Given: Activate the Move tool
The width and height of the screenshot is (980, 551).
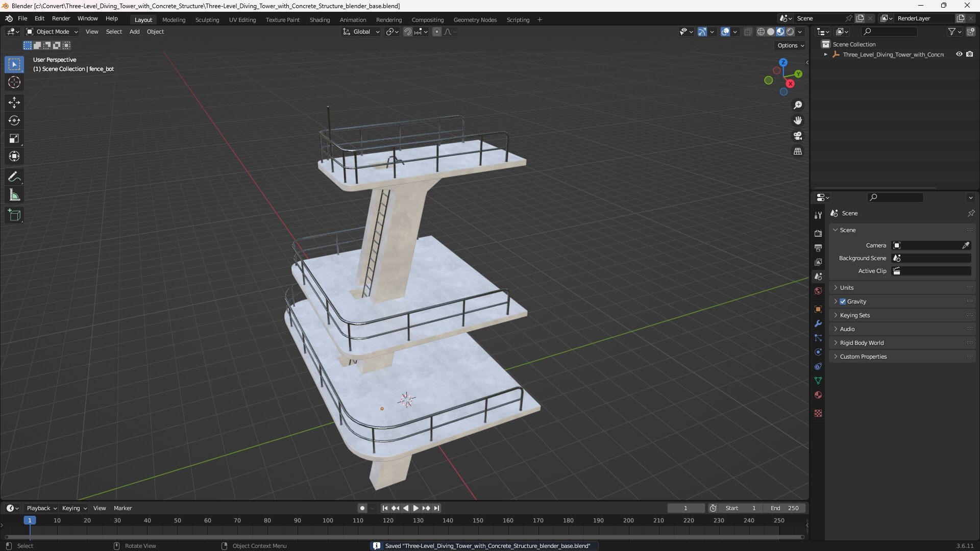Looking at the screenshot, I should 14,103.
